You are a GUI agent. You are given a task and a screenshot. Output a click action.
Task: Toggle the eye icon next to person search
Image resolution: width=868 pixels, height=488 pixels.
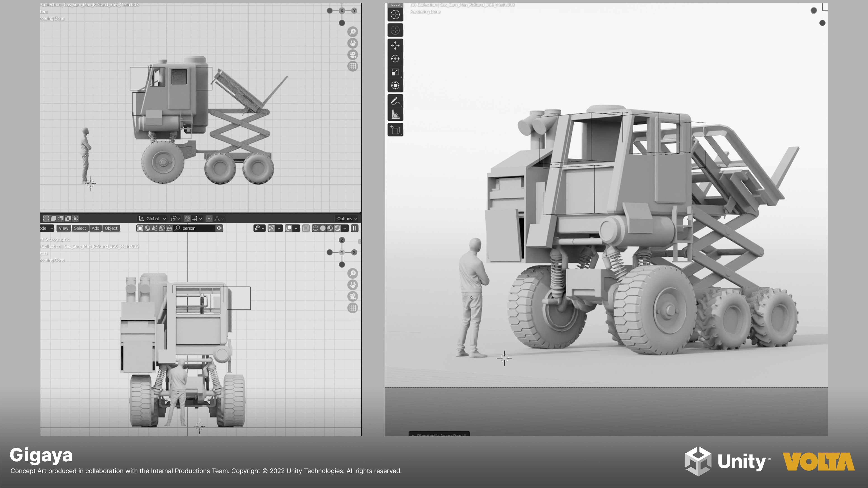click(219, 228)
